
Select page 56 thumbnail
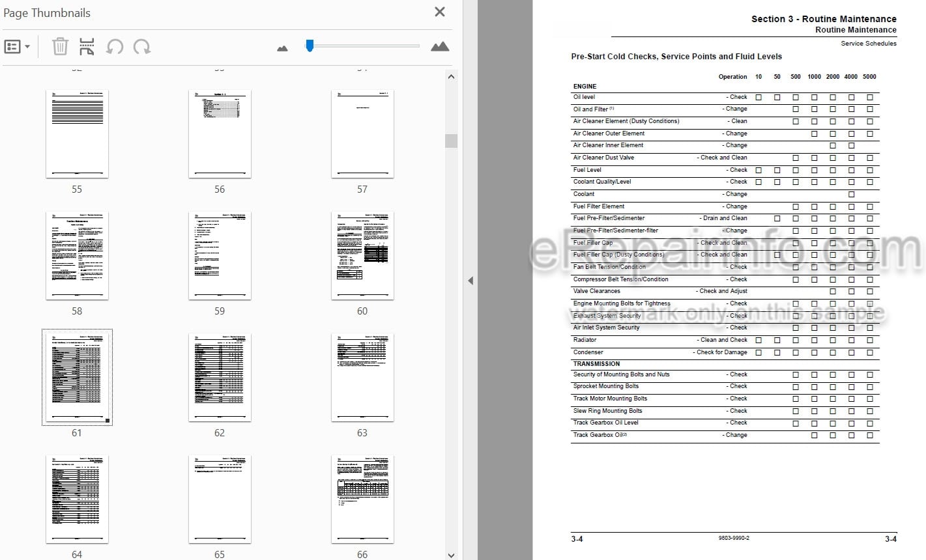(220, 133)
